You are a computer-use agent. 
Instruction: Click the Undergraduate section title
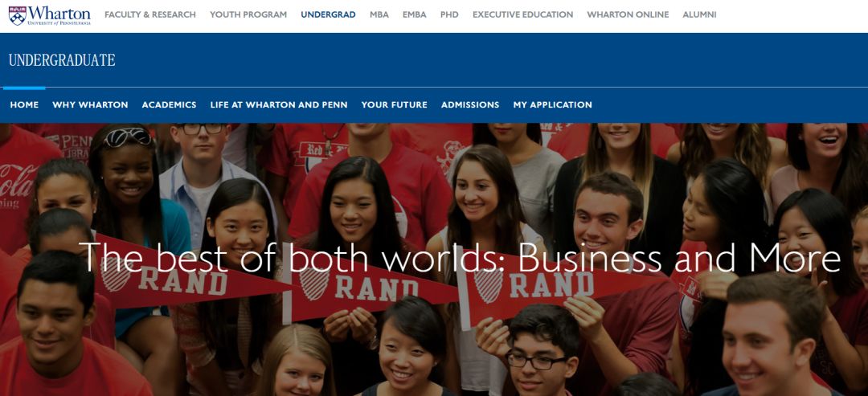62,60
